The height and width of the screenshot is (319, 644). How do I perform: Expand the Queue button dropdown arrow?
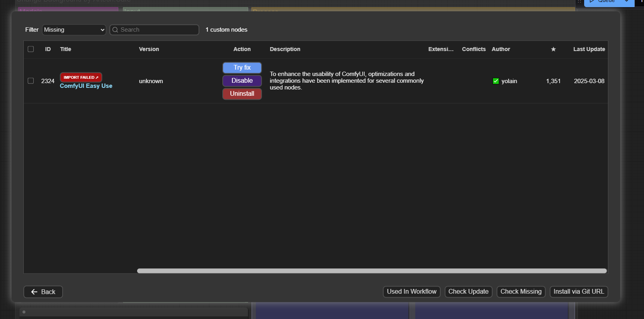[x=627, y=2]
